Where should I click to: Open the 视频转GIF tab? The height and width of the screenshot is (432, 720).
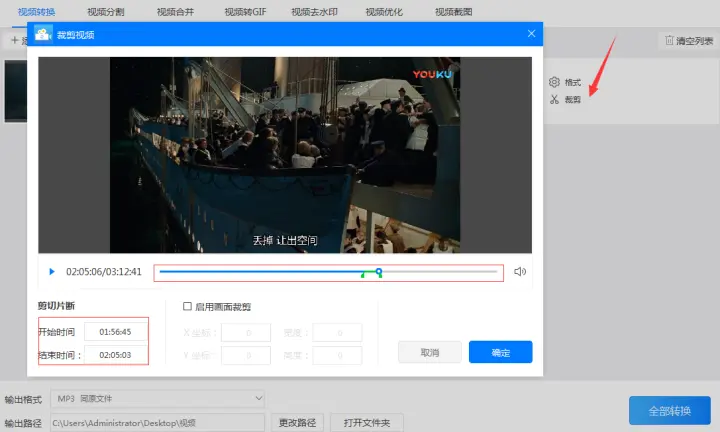click(x=245, y=11)
